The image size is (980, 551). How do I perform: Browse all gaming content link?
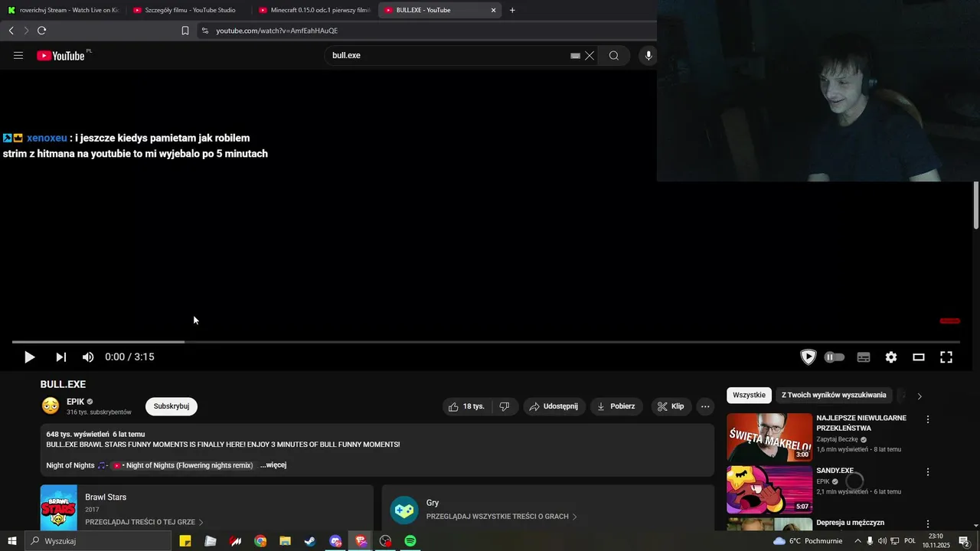[501, 517]
